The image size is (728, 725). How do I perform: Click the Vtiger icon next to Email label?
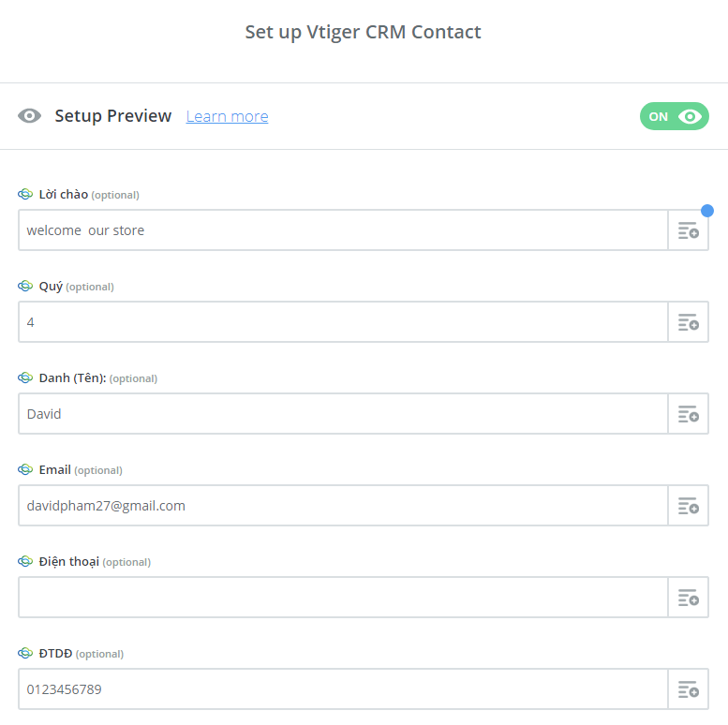click(x=25, y=470)
